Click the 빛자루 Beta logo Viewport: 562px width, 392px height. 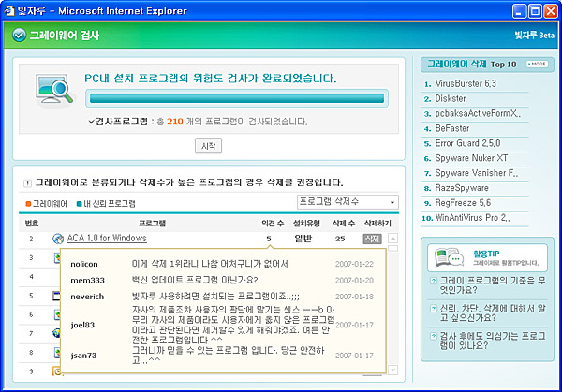pyautogui.click(x=535, y=35)
